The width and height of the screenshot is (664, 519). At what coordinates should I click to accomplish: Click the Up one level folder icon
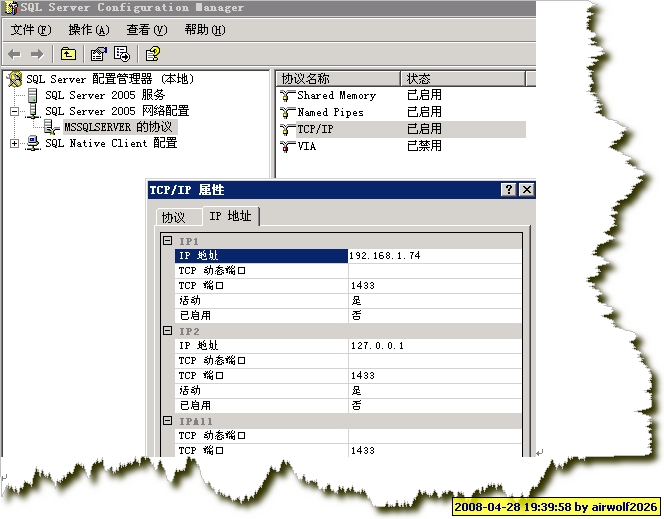(x=68, y=54)
